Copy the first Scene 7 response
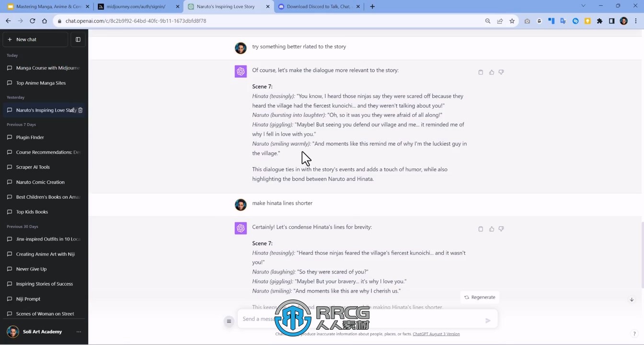This screenshot has width=644, height=345. [x=481, y=72]
